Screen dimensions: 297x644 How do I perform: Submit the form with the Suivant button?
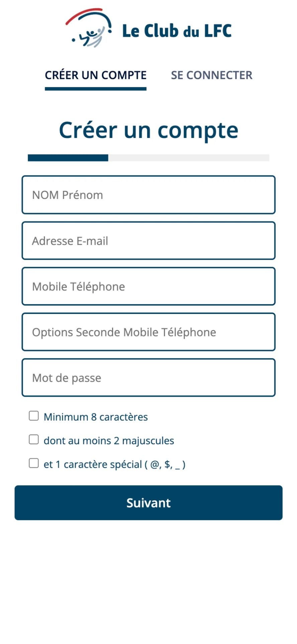coord(148,503)
